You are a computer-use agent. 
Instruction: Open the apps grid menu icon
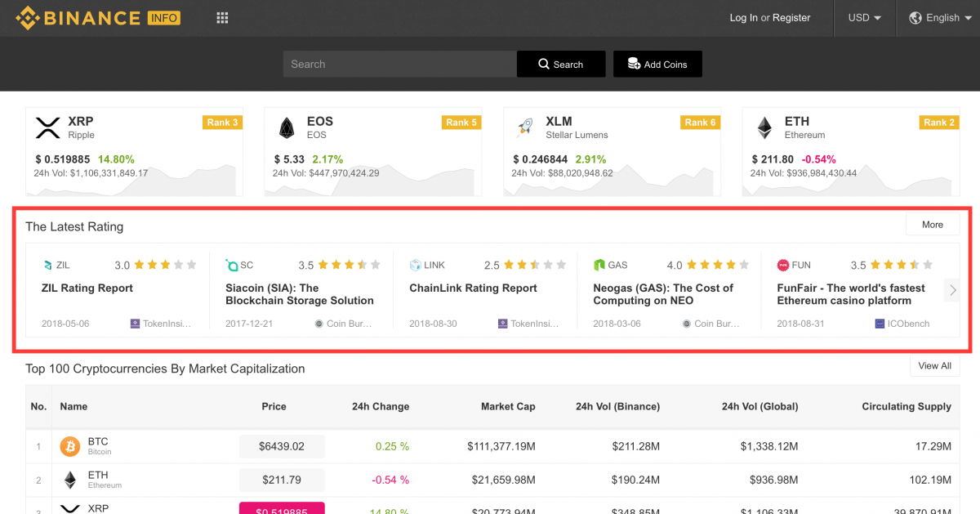click(222, 18)
